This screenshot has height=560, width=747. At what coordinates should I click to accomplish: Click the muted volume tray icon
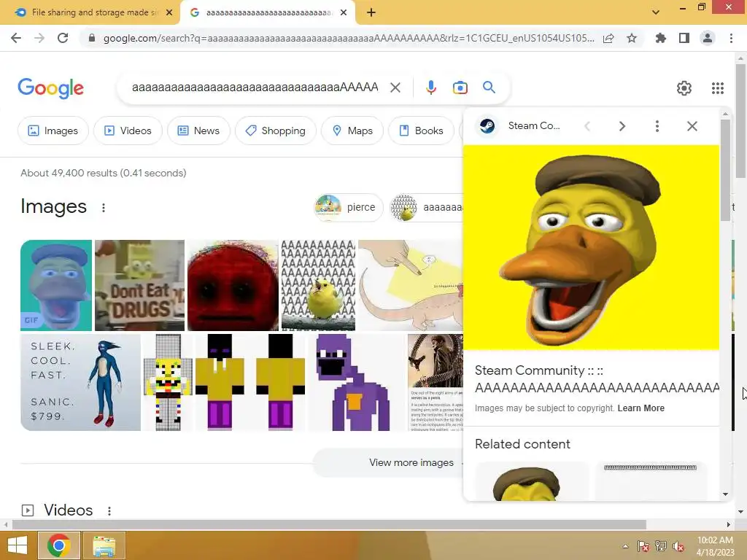click(x=678, y=546)
